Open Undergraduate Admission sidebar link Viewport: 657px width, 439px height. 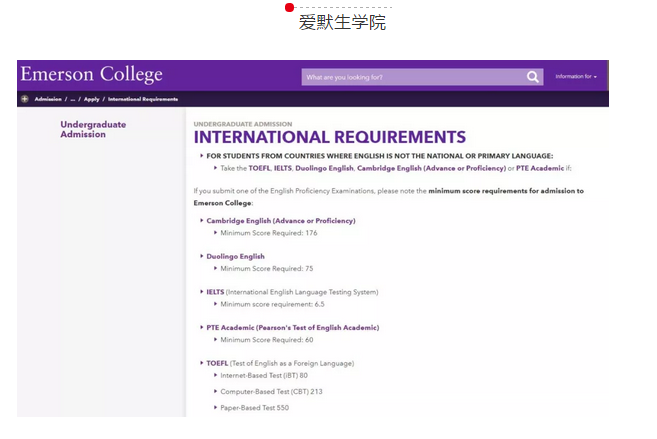(x=93, y=129)
